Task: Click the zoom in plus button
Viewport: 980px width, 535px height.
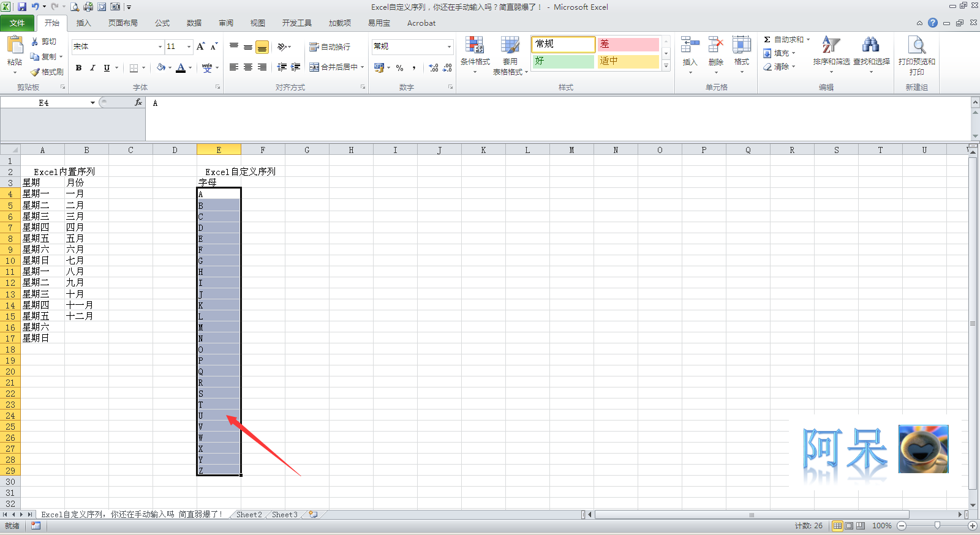Action: point(972,526)
